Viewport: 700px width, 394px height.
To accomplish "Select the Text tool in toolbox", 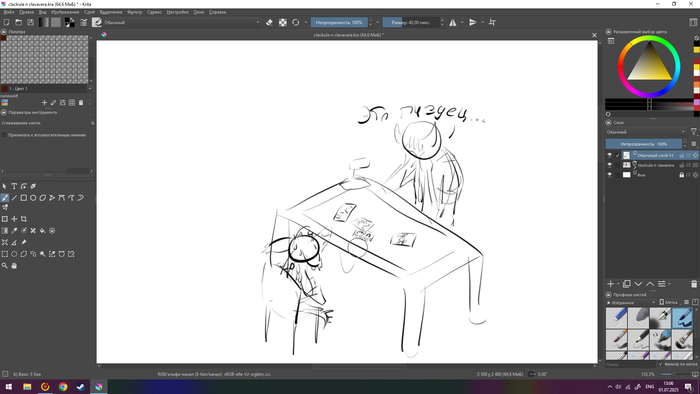I will 14,186.
